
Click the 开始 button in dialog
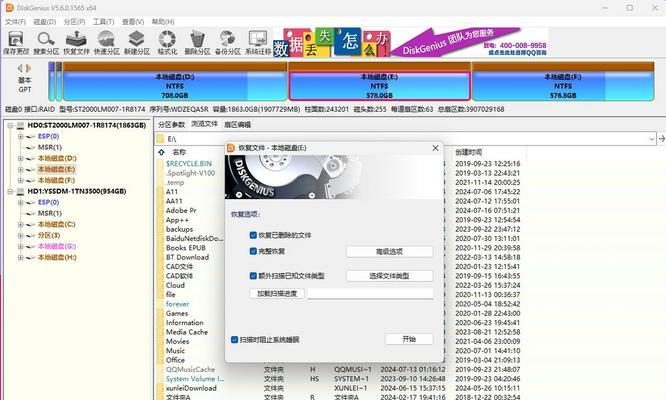409,339
